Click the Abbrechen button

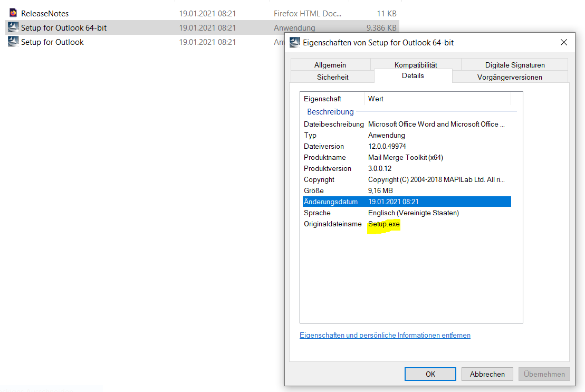[487, 374]
